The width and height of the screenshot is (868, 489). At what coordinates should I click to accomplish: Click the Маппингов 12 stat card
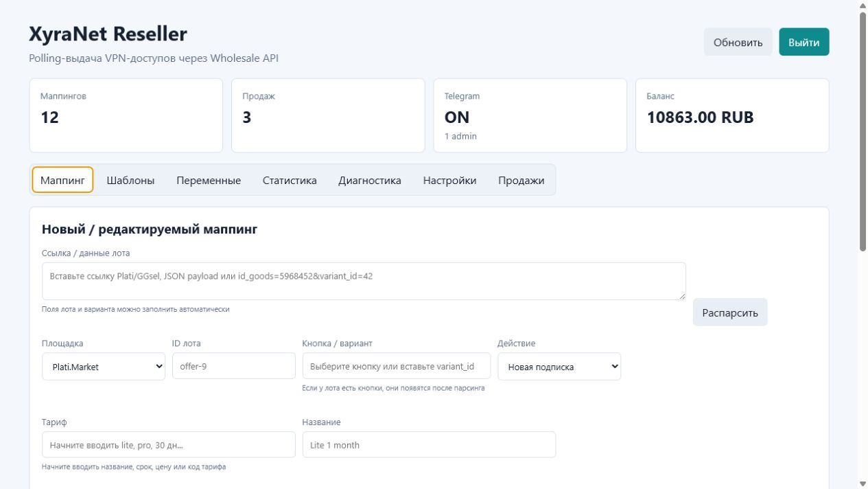[x=126, y=115]
